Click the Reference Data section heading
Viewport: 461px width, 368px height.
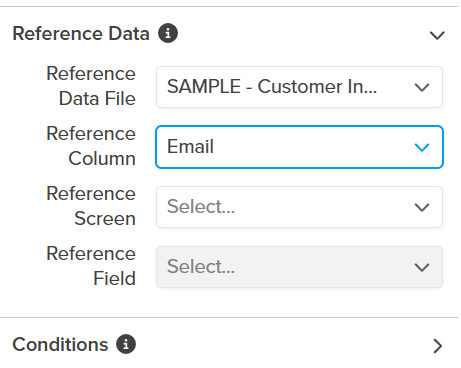pos(81,34)
